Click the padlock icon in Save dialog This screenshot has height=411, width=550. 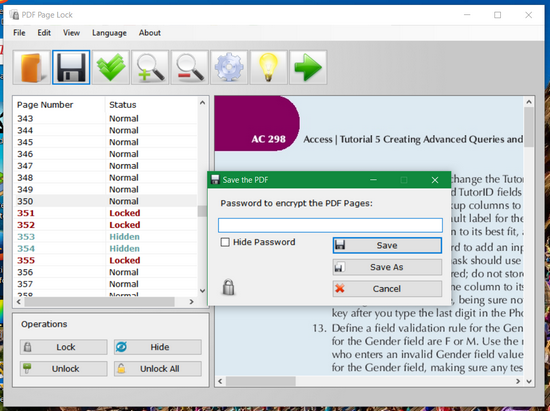pos(228,287)
